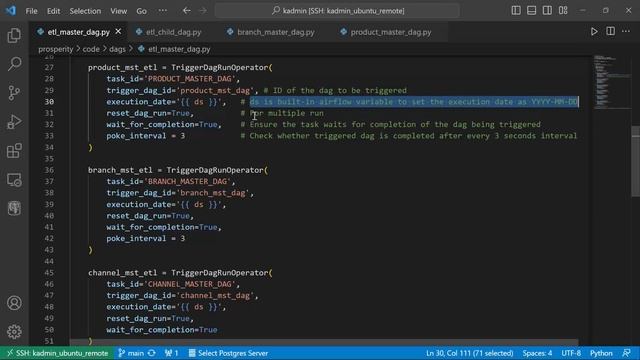Open forwarded ports indicator showing 1
Screen dimensions: 640x360
(x=171, y=353)
